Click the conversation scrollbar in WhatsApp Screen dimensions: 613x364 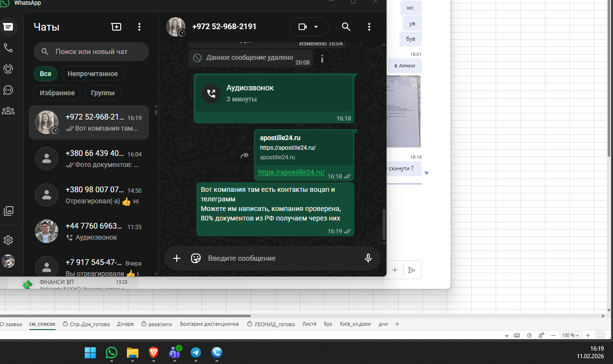[x=383, y=225]
